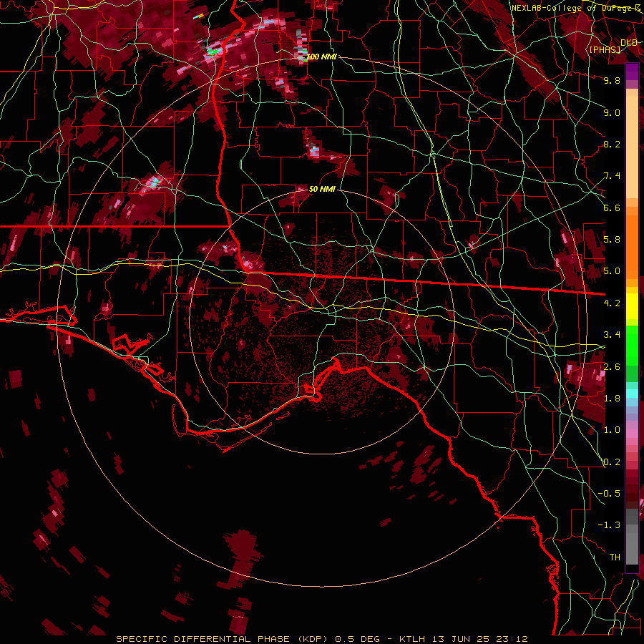Click the 2.6 scale value
The width and height of the screenshot is (644, 644).
[612, 367]
